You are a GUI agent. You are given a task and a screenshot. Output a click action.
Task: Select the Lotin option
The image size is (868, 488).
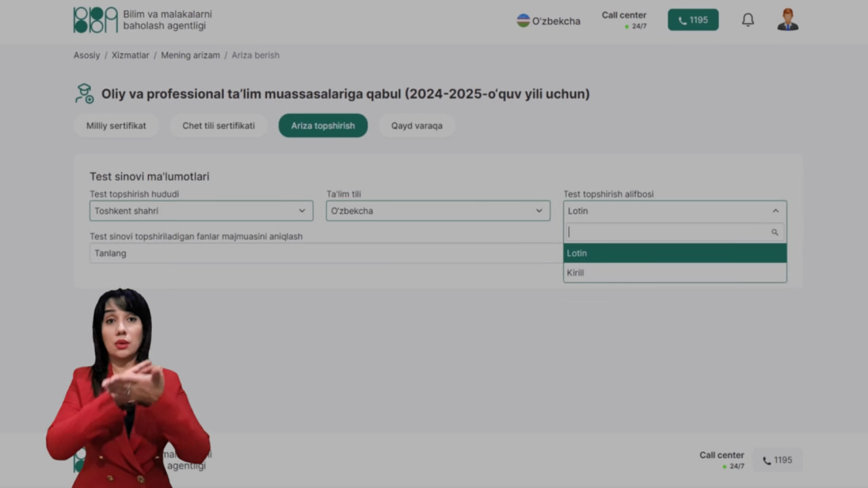pos(675,253)
